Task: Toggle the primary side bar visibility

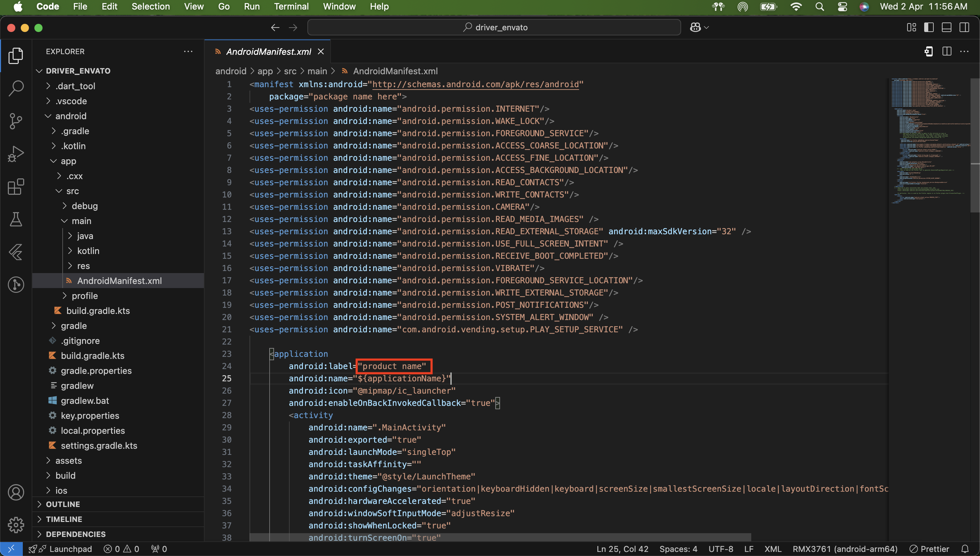Action: (929, 28)
